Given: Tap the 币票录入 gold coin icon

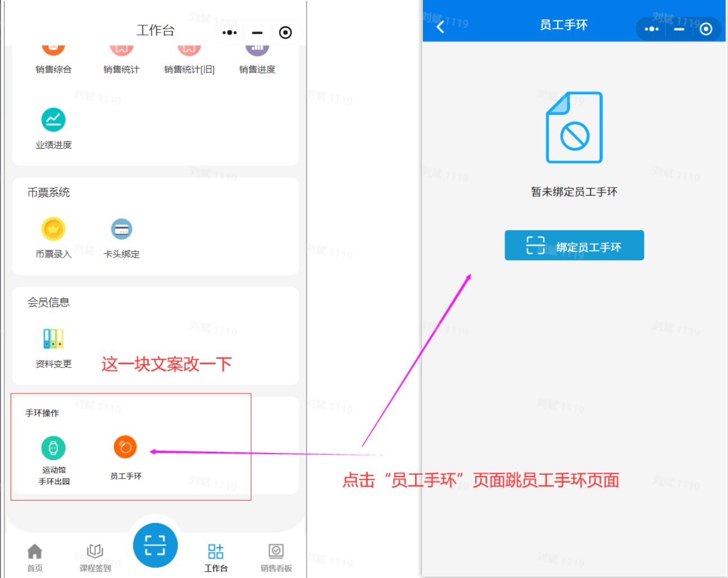Looking at the screenshot, I should (53, 229).
